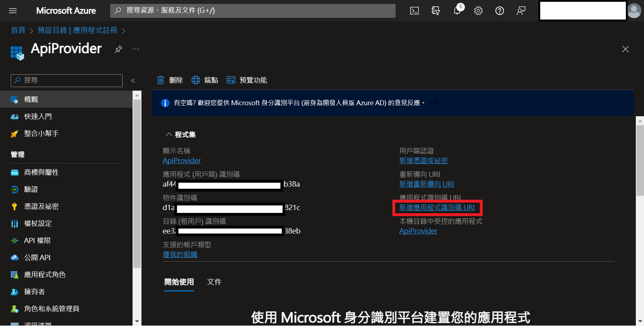Click 新增重新導向 URI link

(426, 184)
